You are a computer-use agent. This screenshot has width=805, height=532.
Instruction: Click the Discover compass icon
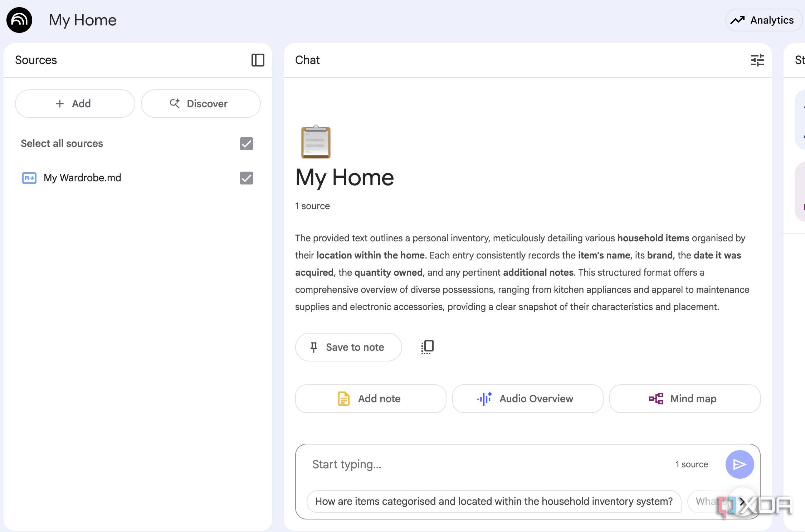pos(175,104)
